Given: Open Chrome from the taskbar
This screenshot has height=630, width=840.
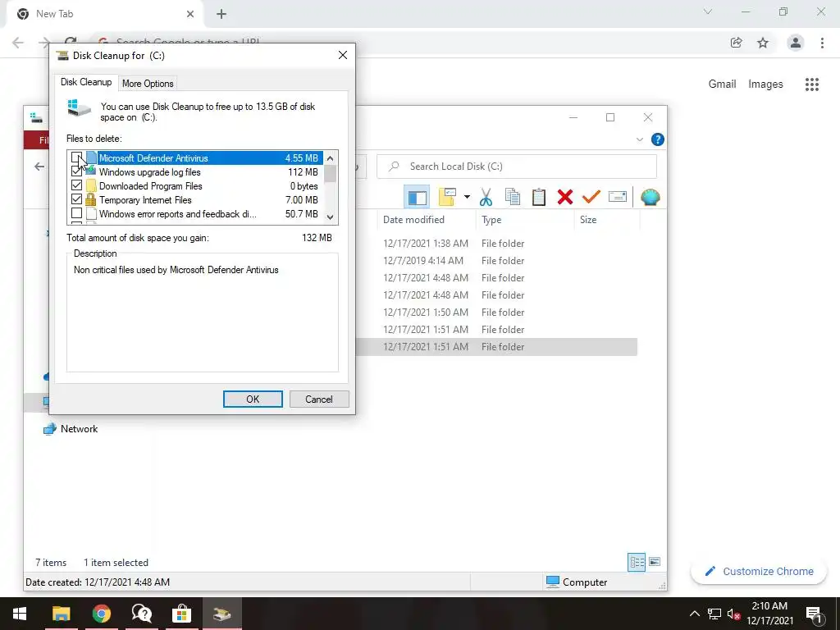Looking at the screenshot, I should (x=101, y=614).
